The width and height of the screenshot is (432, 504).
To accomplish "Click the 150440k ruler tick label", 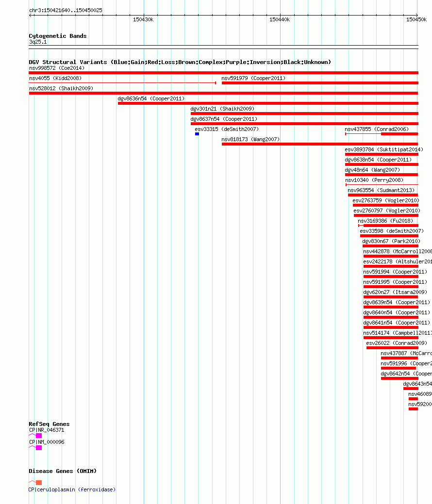I will click(x=280, y=19).
